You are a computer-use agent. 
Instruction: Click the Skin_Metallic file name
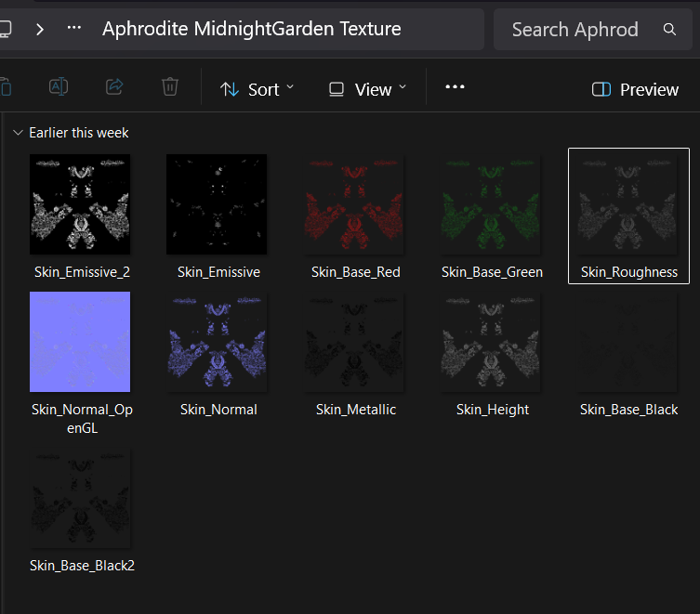[x=356, y=410]
